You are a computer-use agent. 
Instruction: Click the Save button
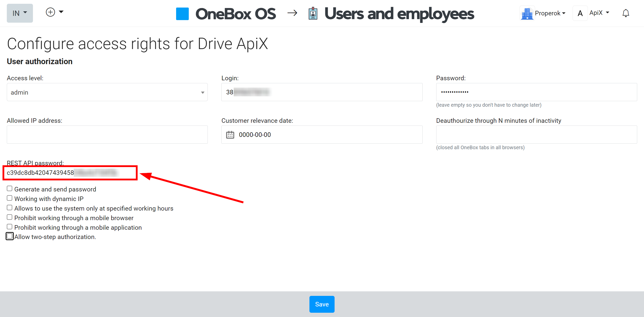point(321,304)
